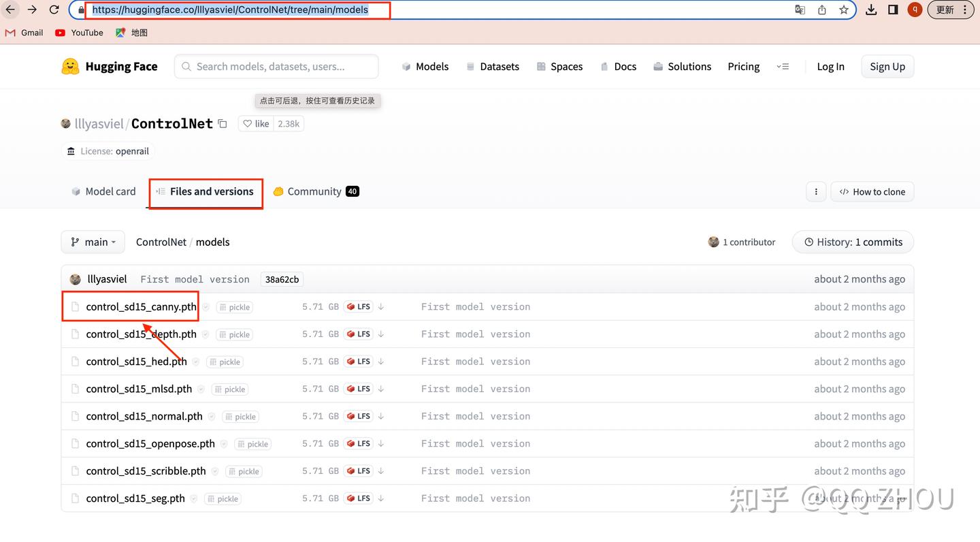
Task: Click the LFS badge on control_sd15_depth.pth
Action: point(358,334)
